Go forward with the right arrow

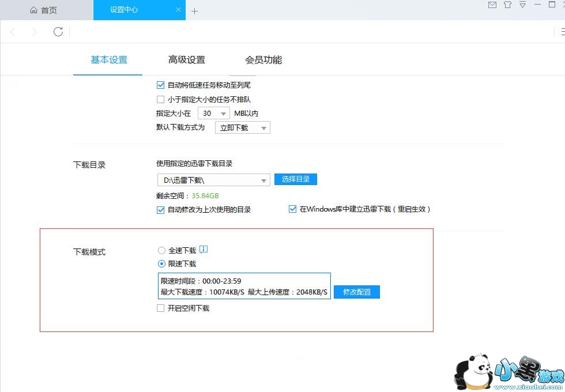(x=35, y=32)
